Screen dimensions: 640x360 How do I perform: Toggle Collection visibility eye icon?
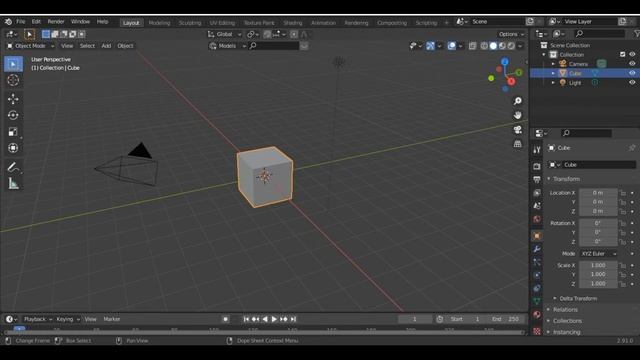pos(632,54)
